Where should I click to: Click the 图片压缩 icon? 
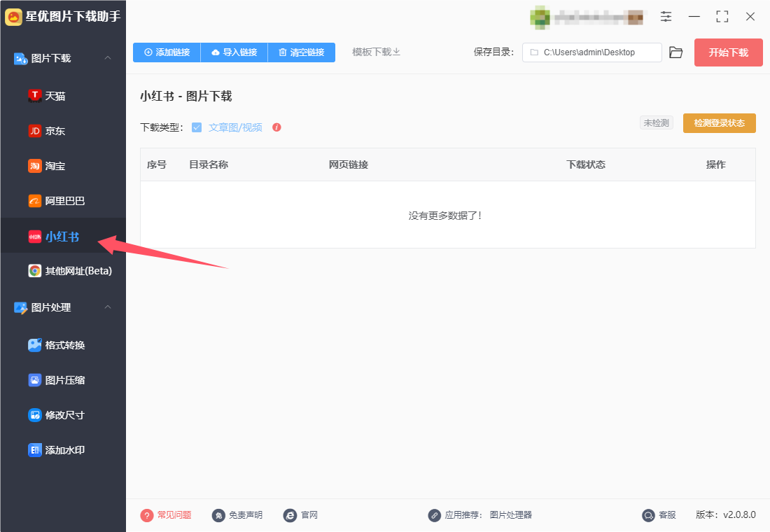[35, 379]
